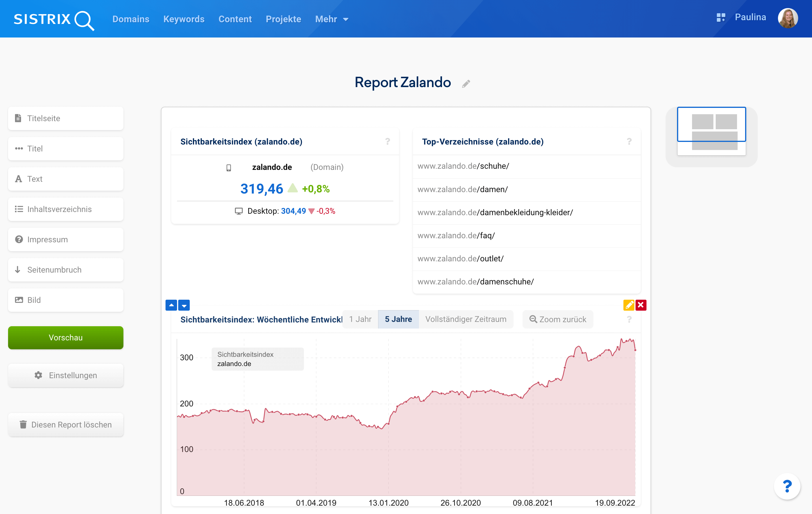Viewport: 812px width, 514px height.
Task: Click Zoom zurück button
Action: click(558, 319)
